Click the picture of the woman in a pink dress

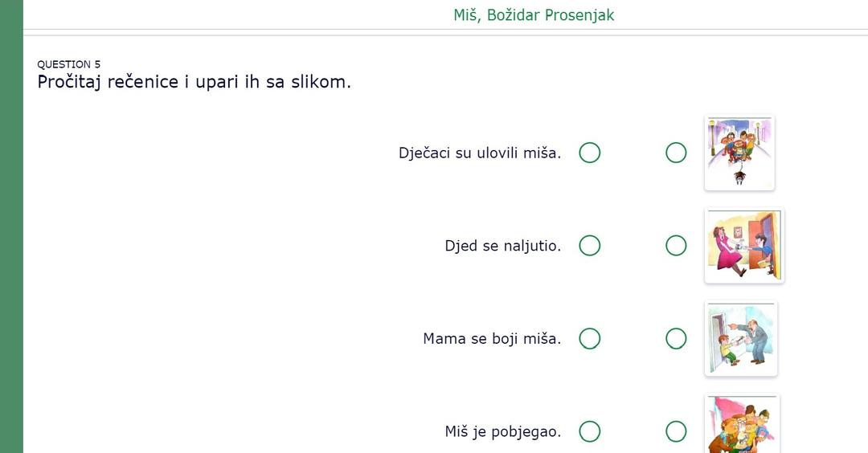[744, 246]
